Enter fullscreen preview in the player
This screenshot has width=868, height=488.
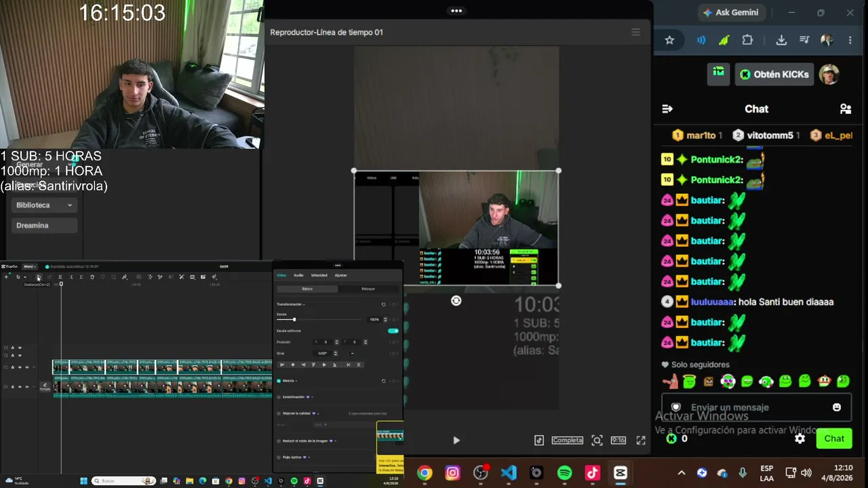click(641, 440)
